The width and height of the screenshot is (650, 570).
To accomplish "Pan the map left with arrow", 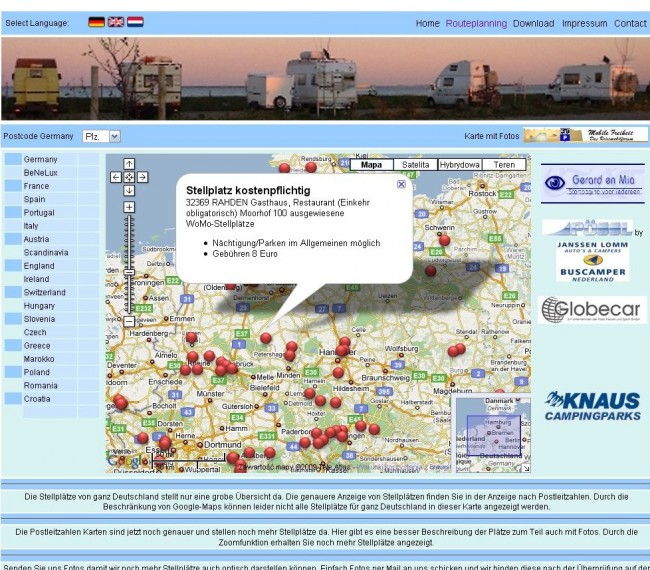I will 116,177.
